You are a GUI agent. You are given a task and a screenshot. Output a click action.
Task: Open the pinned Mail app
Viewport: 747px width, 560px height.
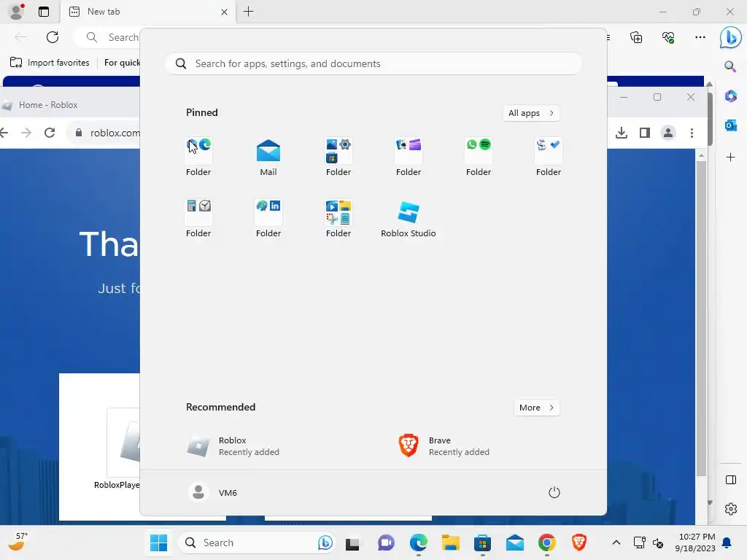coord(268,157)
